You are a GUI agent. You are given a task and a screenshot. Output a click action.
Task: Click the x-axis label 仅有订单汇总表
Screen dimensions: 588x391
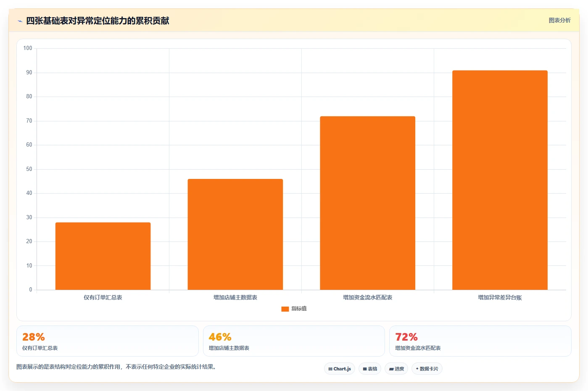tap(103, 297)
